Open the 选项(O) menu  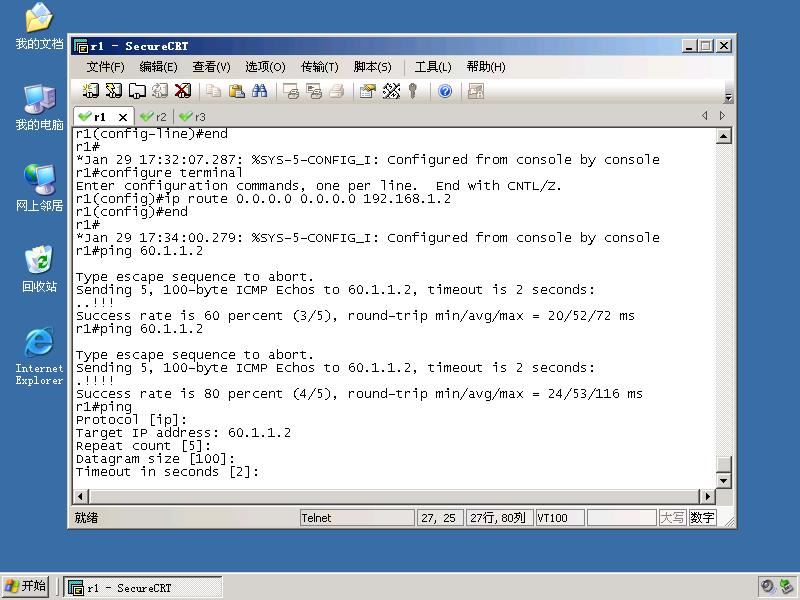coord(265,67)
